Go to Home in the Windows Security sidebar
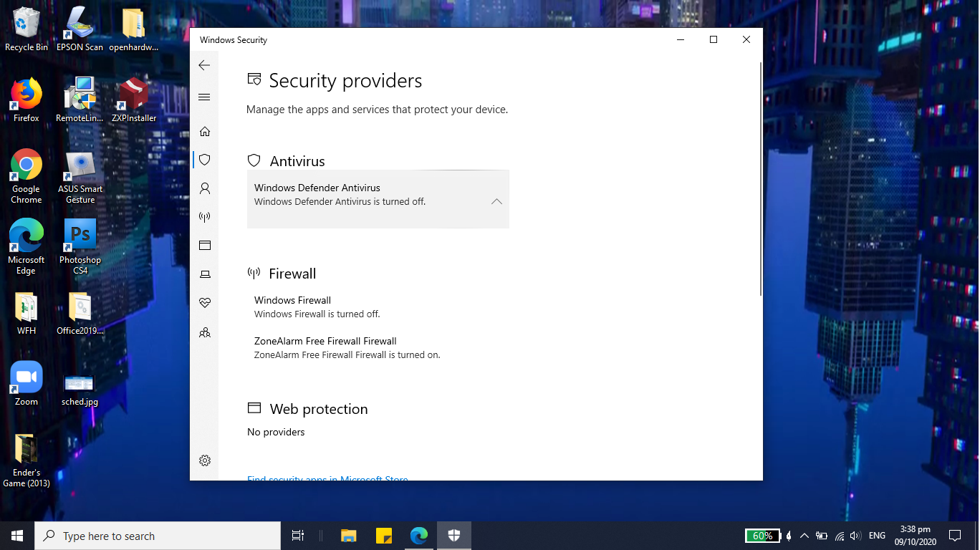This screenshot has width=980, height=550. (x=205, y=131)
